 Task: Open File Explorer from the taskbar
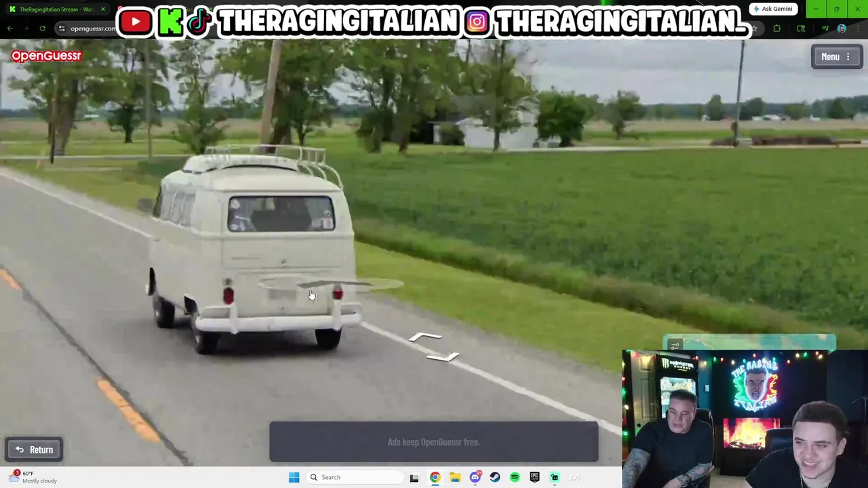point(455,477)
